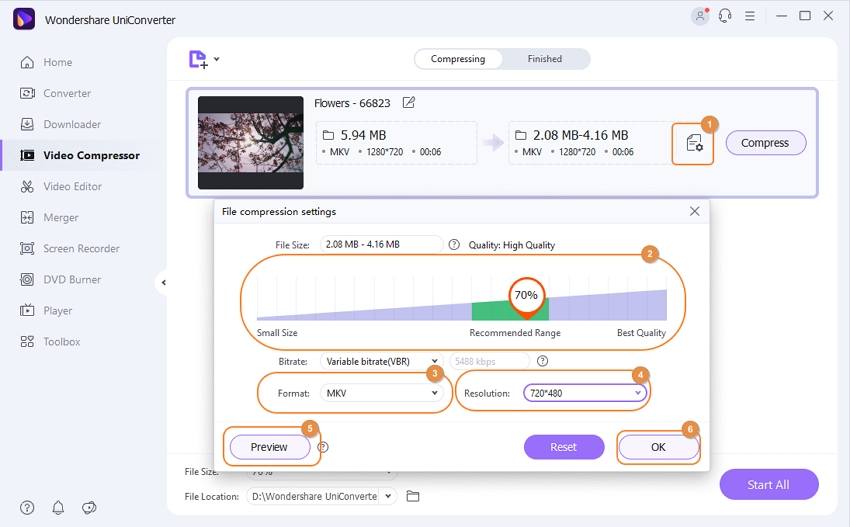This screenshot has height=527, width=850.
Task: Expand the Bitrate dropdown
Action: point(382,361)
